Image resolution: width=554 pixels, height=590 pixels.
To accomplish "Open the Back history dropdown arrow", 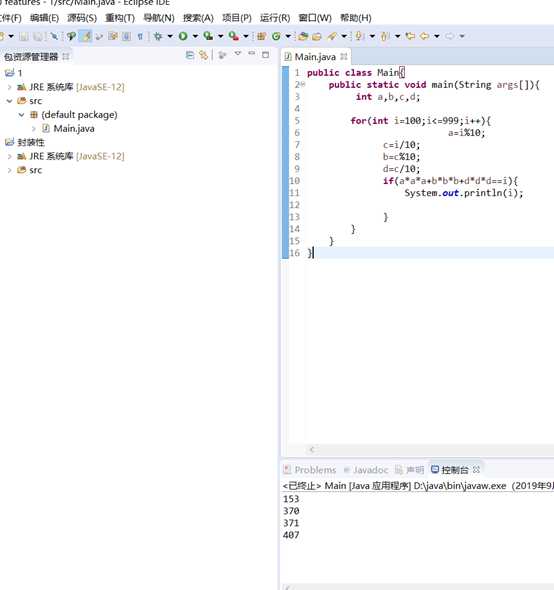I will (x=437, y=36).
